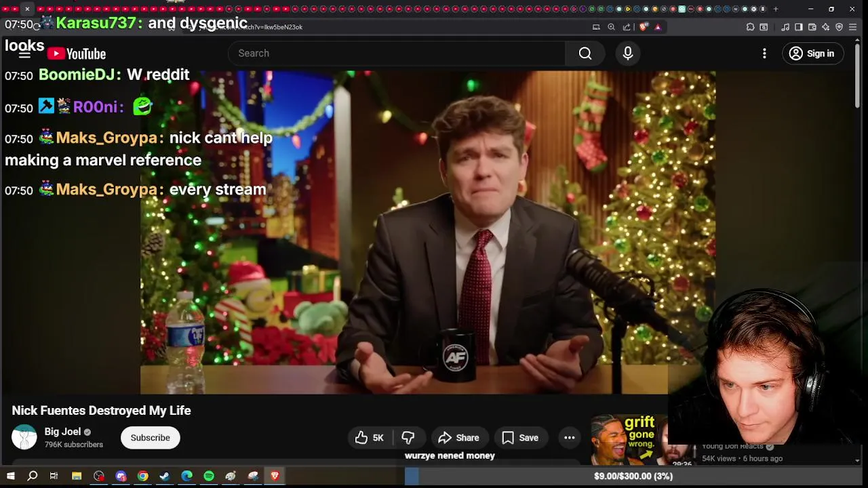This screenshot has width=868, height=488.
Task: Click the 796K subscribers text
Action: point(74,445)
